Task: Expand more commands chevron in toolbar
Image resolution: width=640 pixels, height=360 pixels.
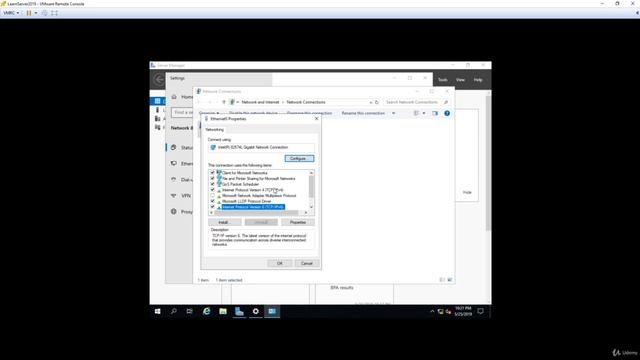Action: [x=393, y=113]
